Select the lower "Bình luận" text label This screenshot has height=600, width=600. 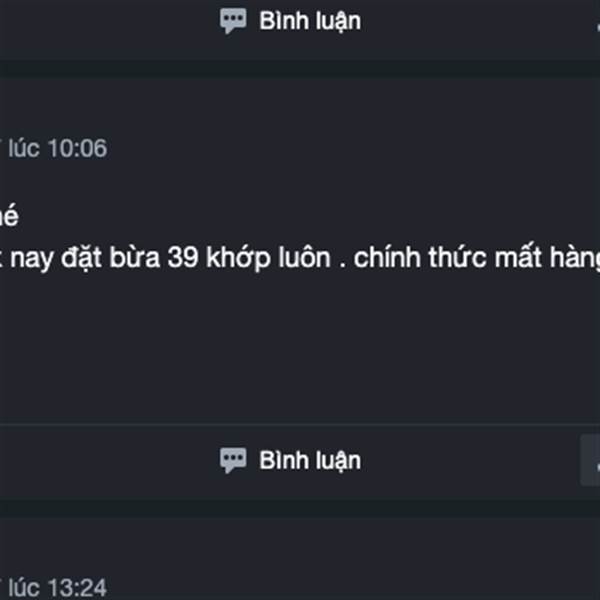310,460
